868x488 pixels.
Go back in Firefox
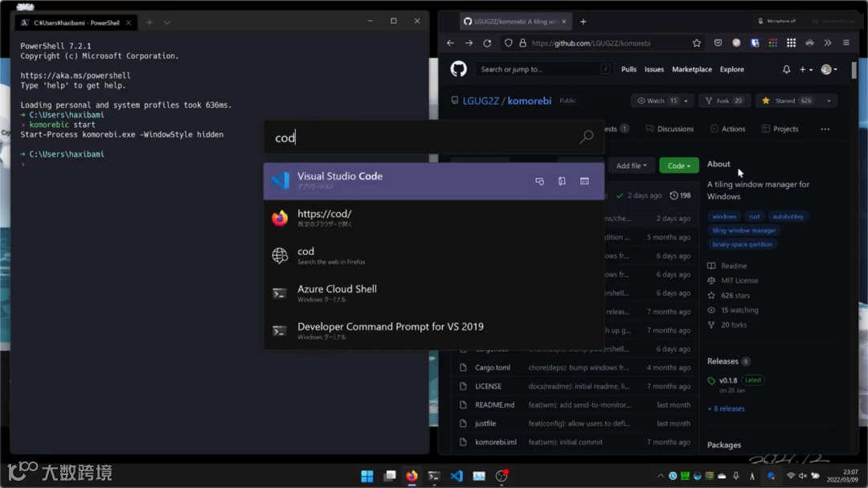pyautogui.click(x=451, y=43)
